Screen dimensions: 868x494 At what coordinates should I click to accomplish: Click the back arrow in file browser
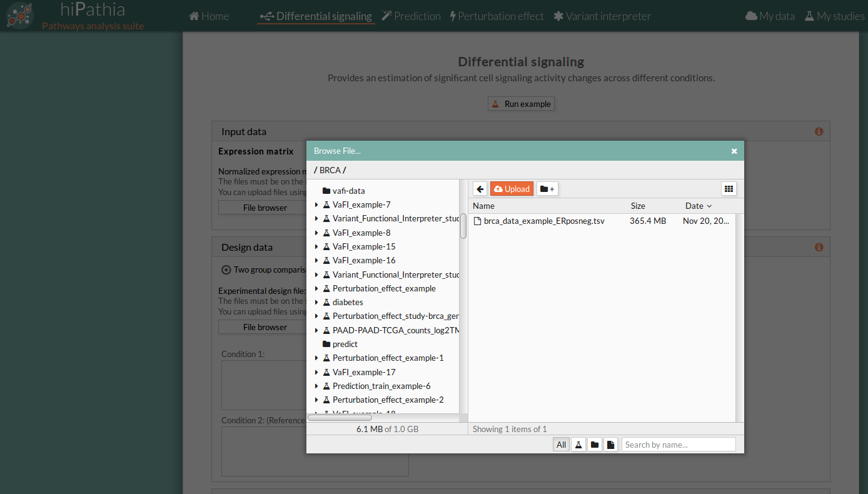(480, 189)
